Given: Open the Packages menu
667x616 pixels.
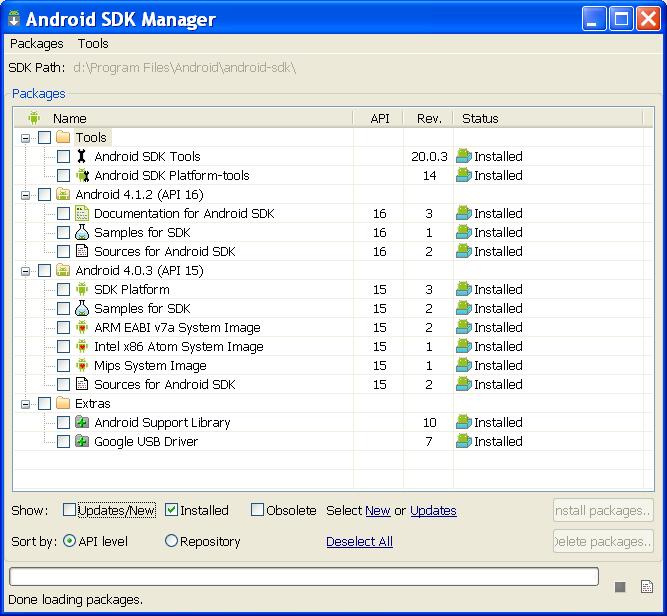Looking at the screenshot, I should point(37,43).
